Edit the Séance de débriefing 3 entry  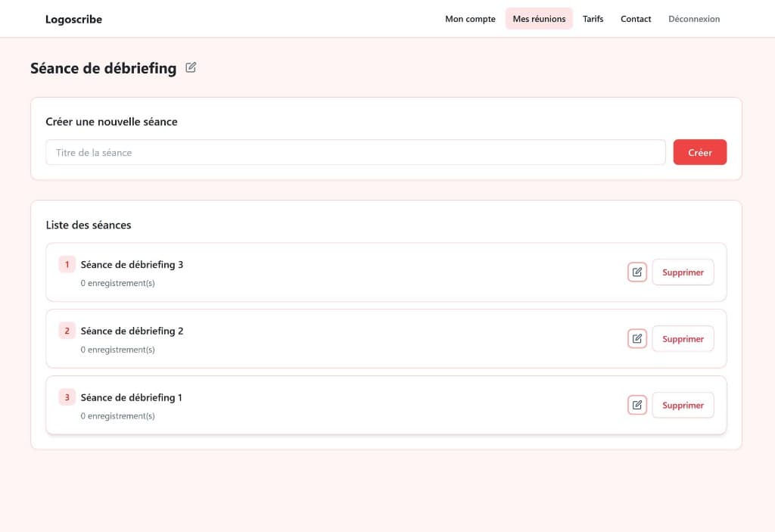636,272
